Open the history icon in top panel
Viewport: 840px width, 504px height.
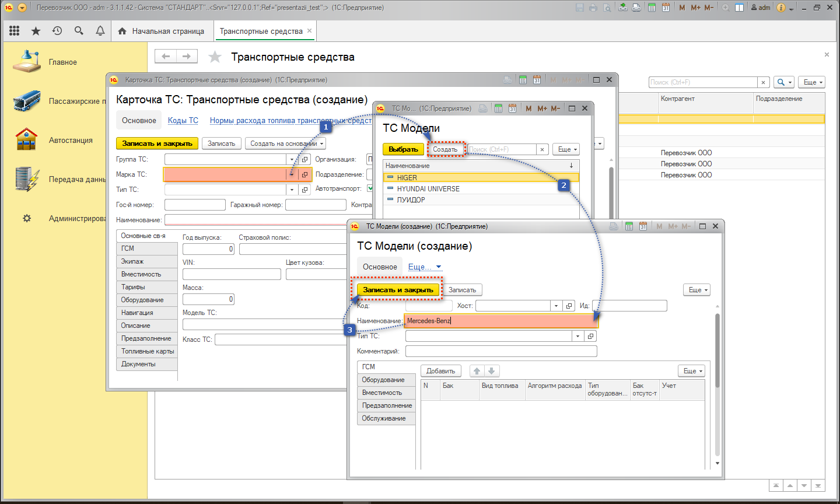click(57, 31)
